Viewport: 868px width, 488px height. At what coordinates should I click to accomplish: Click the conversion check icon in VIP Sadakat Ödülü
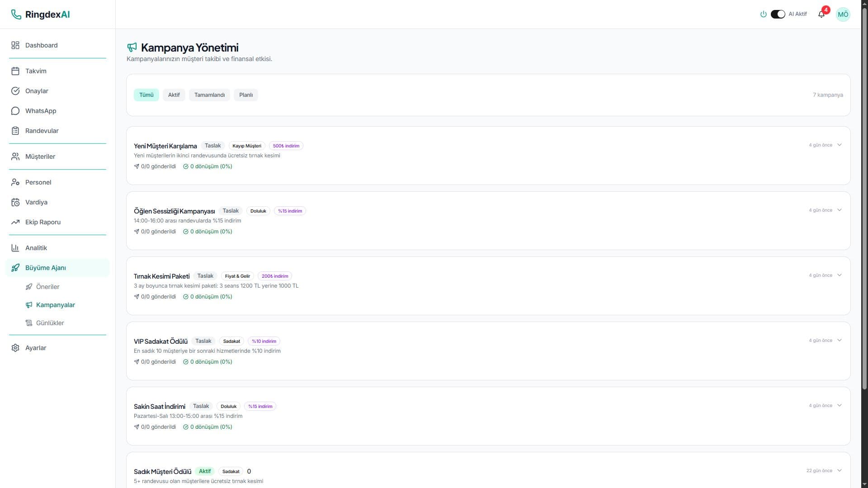pos(186,362)
